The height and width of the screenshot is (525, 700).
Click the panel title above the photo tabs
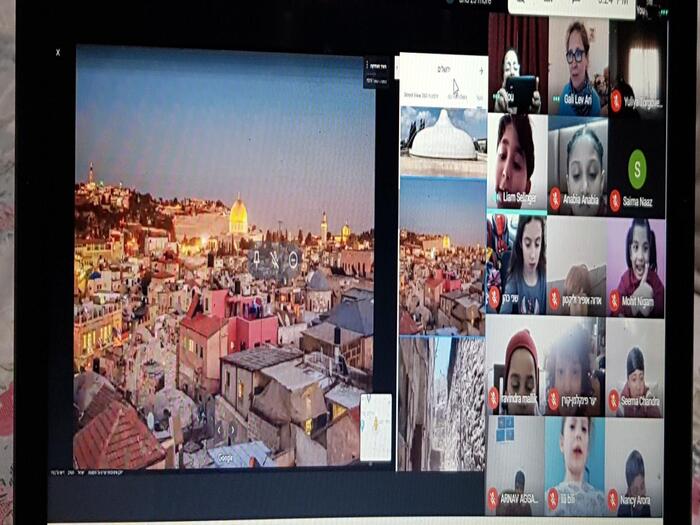[x=444, y=70]
